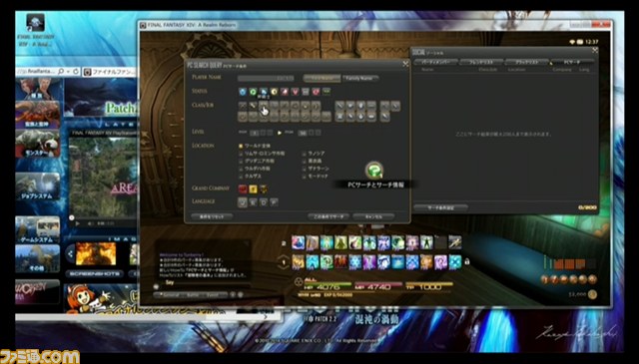Toggle the first Class/Job icon
This screenshot has height=364, width=639.
coord(243,106)
